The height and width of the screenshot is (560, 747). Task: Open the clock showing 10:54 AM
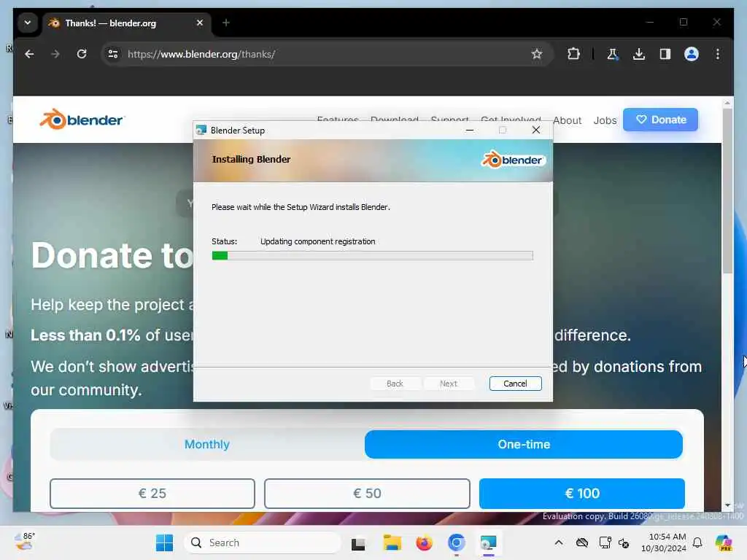point(663,542)
